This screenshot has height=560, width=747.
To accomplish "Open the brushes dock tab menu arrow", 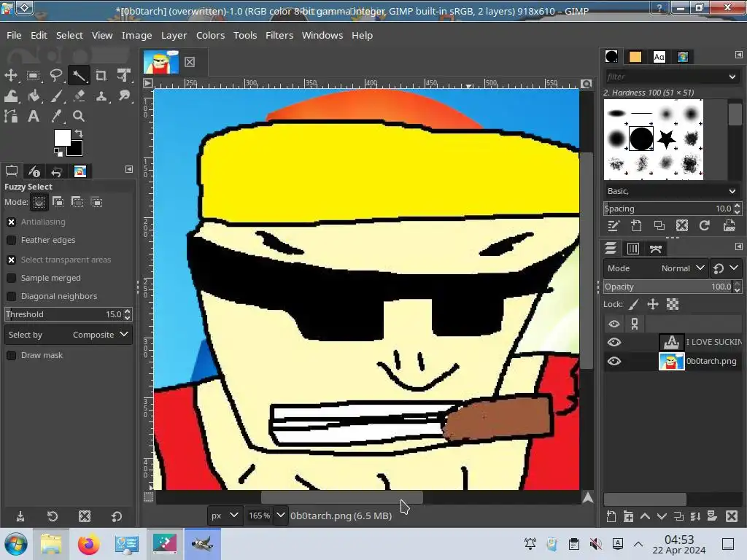I will [739, 55].
